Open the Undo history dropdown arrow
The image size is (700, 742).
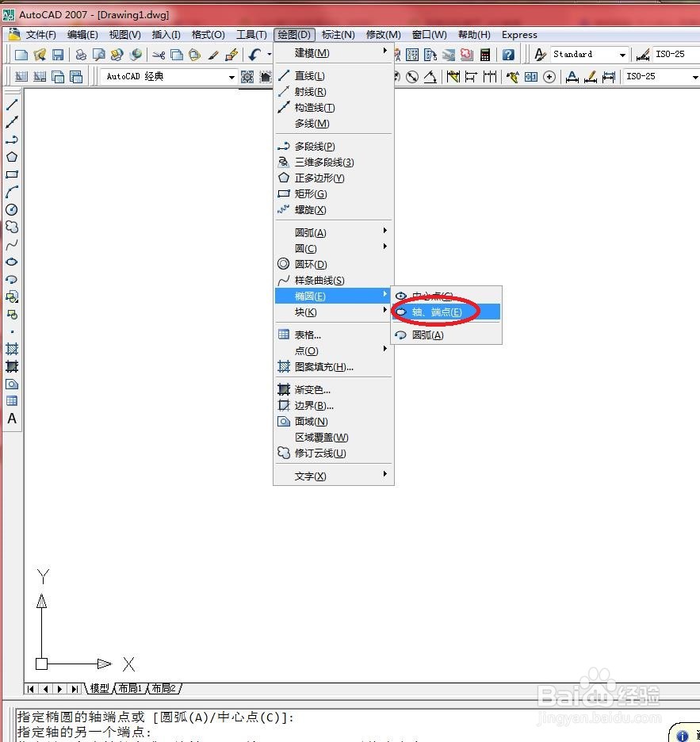point(270,55)
